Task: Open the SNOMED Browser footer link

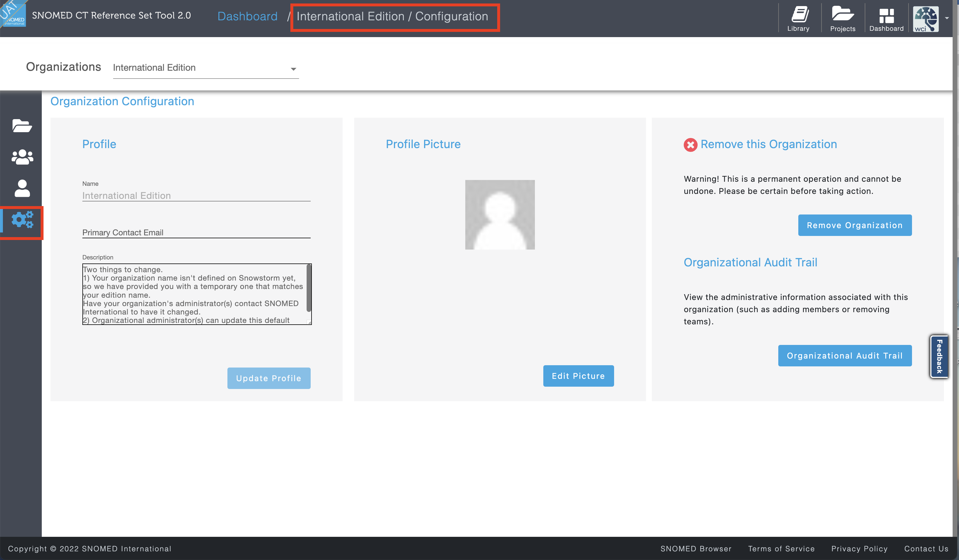Action: (x=696, y=549)
